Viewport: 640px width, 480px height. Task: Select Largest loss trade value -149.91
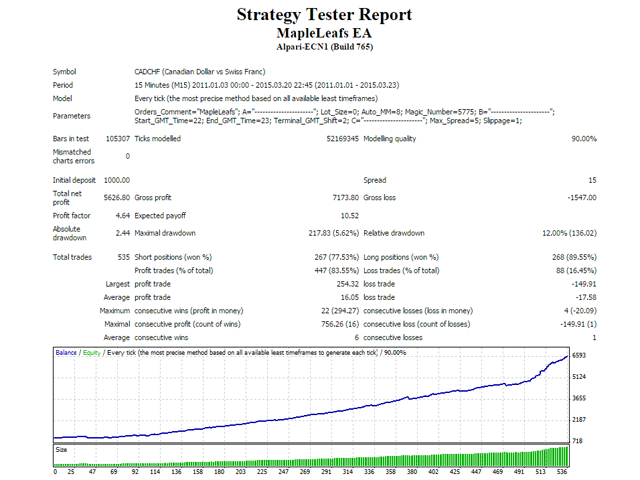[584, 284]
